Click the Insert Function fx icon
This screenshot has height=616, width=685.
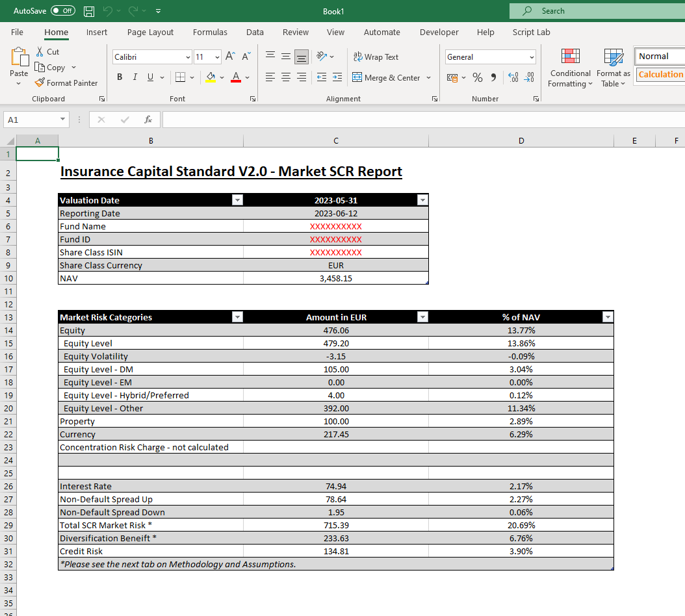click(148, 120)
